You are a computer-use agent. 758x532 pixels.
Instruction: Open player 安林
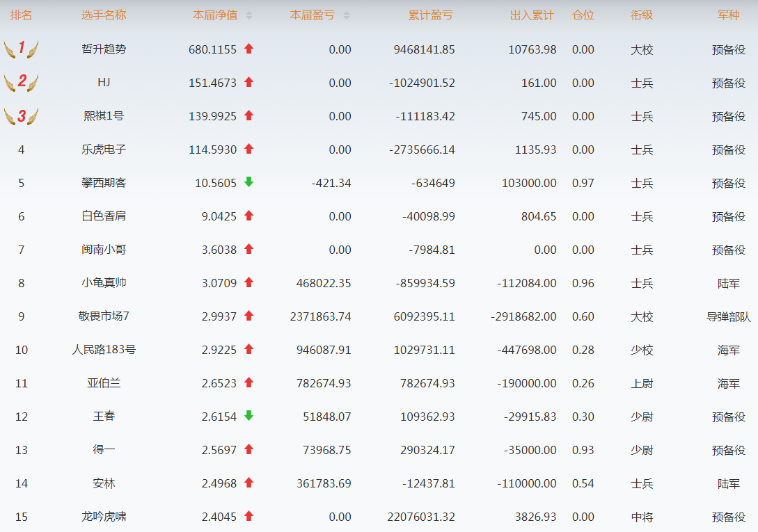(104, 483)
